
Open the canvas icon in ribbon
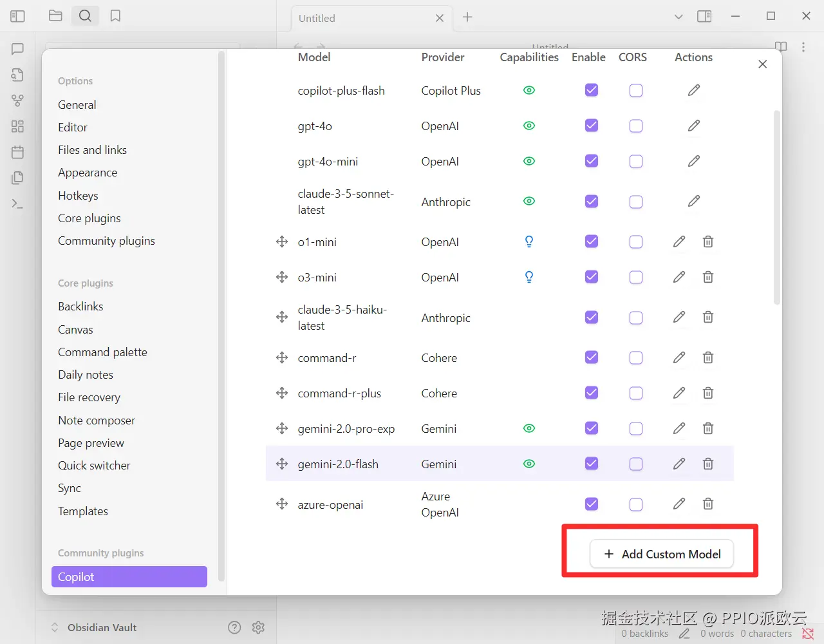[17, 126]
